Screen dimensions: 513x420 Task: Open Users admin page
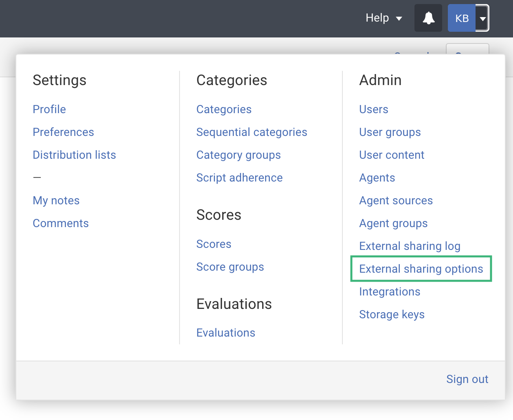pos(373,109)
